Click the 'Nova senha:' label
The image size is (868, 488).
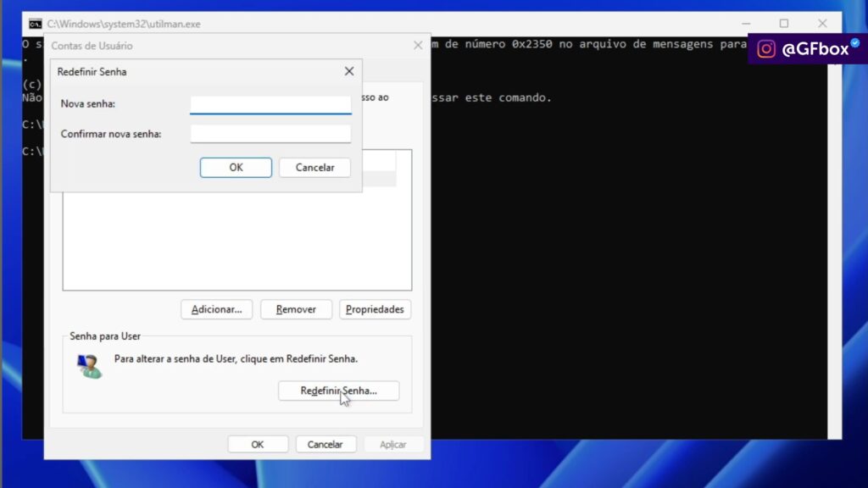point(88,103)
